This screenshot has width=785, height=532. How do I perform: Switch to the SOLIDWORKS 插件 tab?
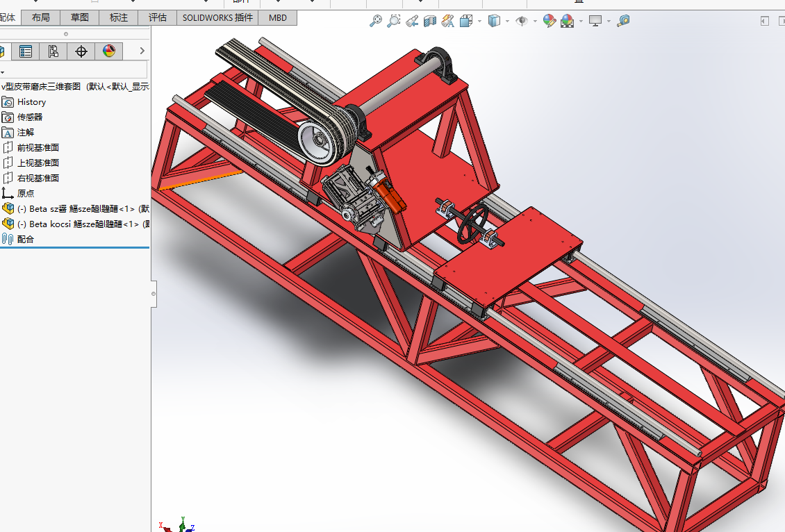click(x=217, y=17)
